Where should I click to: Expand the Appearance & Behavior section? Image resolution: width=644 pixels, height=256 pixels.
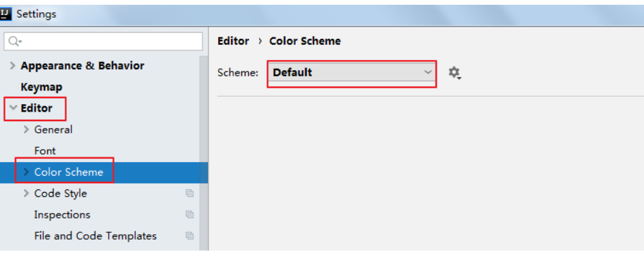pyautogui.click(x=13, y=65)
